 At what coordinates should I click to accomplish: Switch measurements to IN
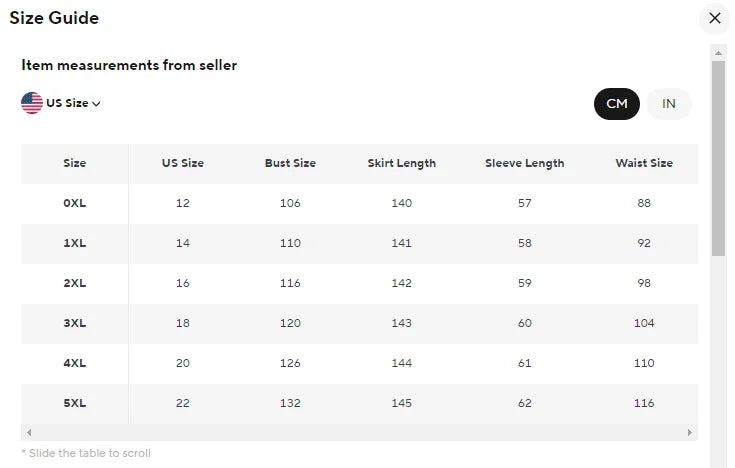[x=669, y=104]
